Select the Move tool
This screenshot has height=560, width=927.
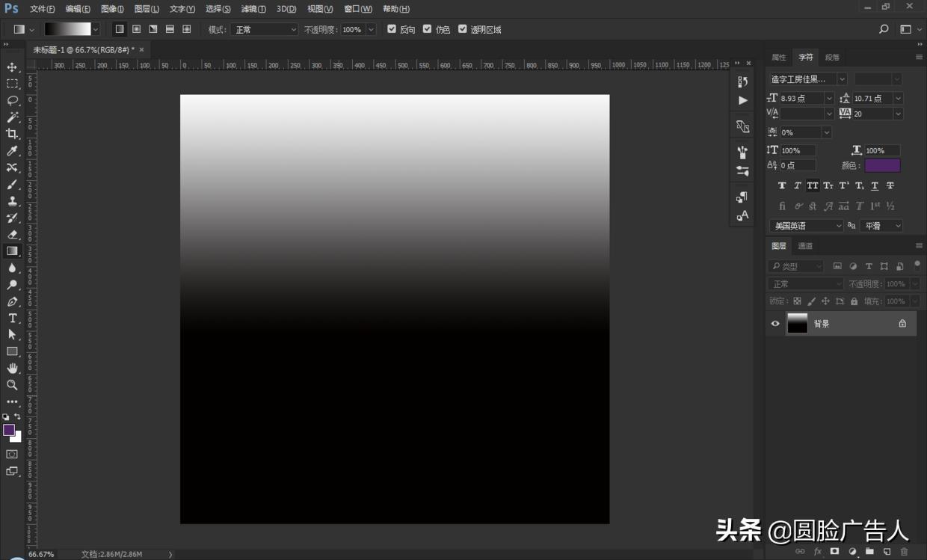[x=12, y=67]
